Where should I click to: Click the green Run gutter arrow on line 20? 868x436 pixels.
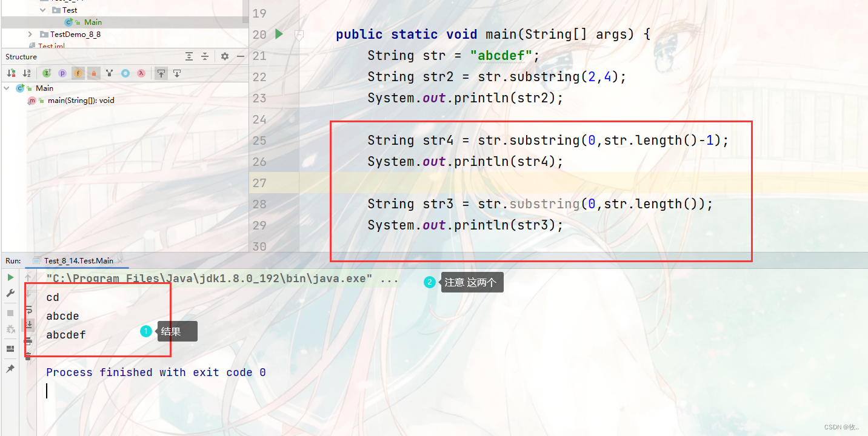click(x=279, y=34)
